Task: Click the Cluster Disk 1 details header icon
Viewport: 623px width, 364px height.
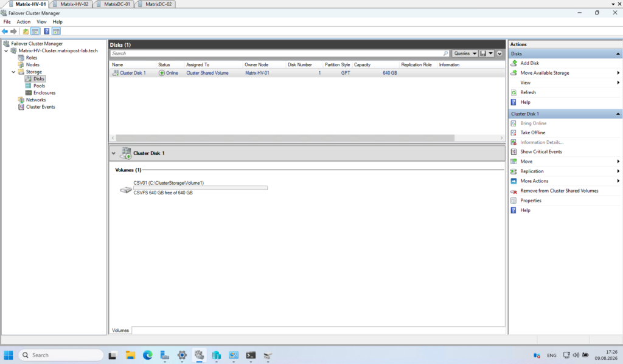Action: [x=126, y=153]
